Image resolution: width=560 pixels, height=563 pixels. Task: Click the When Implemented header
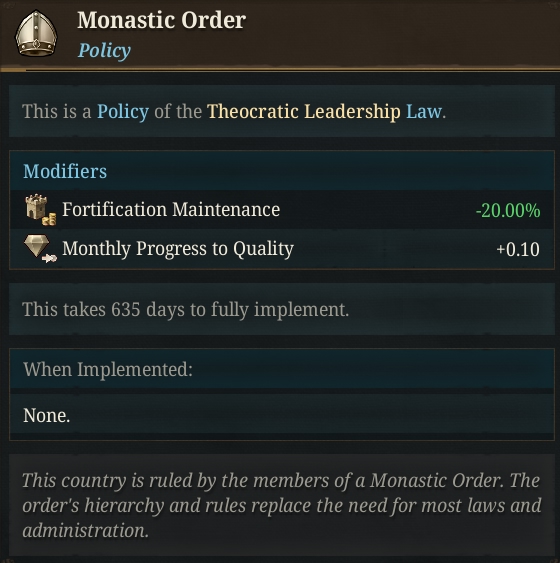coord(108,369)
